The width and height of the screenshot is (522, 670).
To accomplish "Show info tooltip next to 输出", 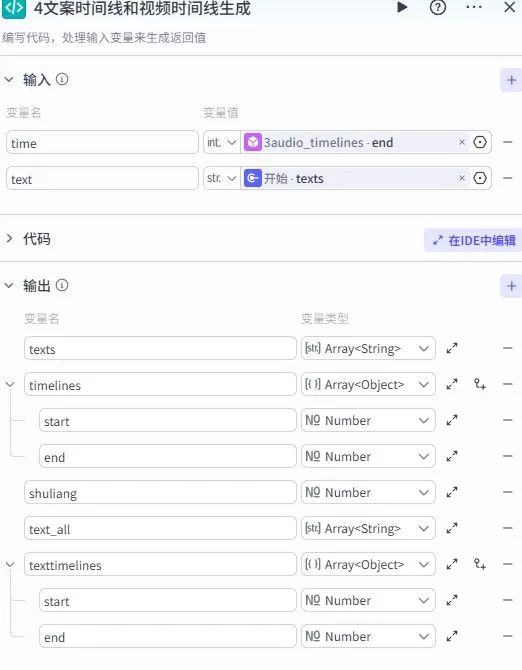I will pyautogui.click(x=62, y=285).
